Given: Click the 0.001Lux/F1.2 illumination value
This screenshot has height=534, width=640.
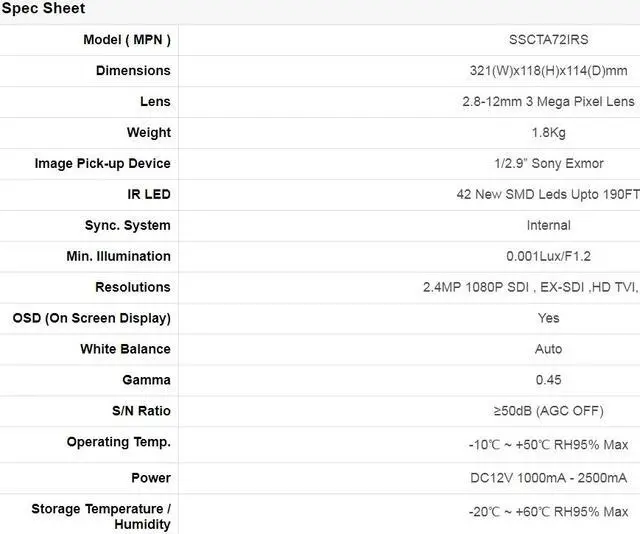Looking at the screenshot, I should point(548,257).
